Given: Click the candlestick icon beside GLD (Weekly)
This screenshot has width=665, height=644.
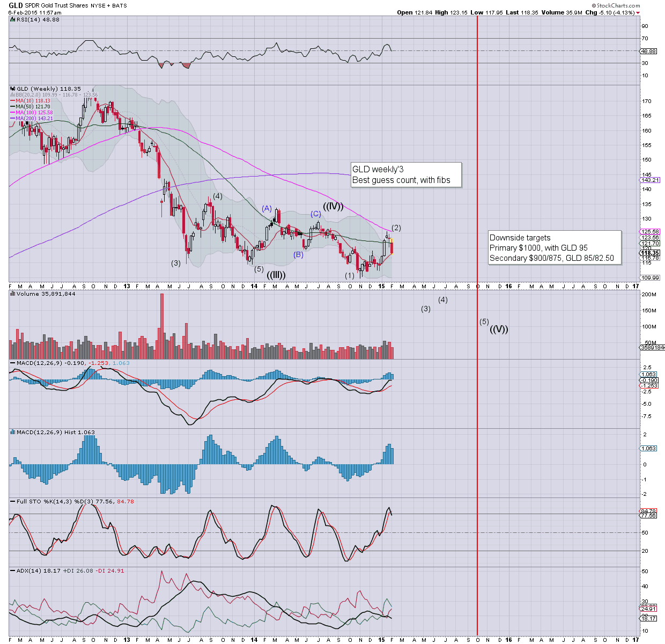Looking at the screenshot, I should [x=13, y=89].
